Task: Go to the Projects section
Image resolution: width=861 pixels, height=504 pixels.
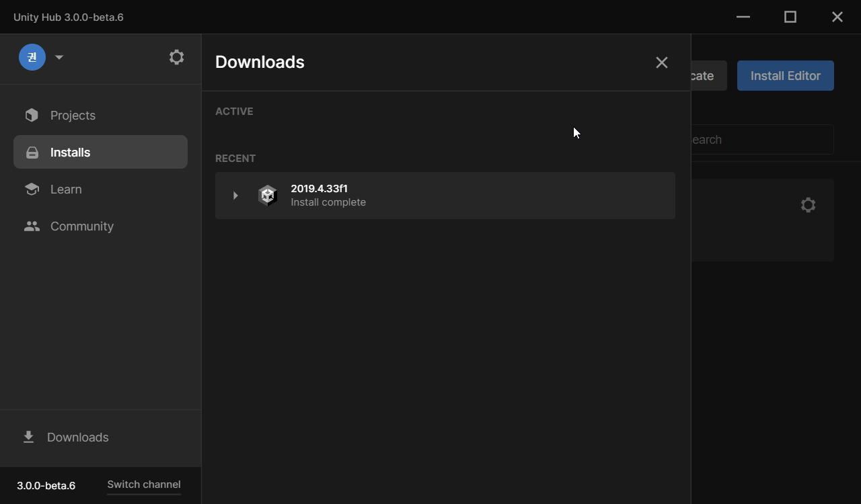Action: (100, 116)
